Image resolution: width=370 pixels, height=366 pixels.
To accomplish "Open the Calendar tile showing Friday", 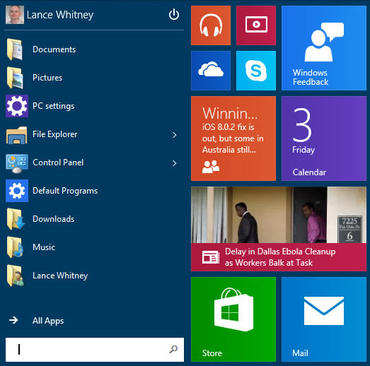I will pyautogui.click(x=324, y=138).
